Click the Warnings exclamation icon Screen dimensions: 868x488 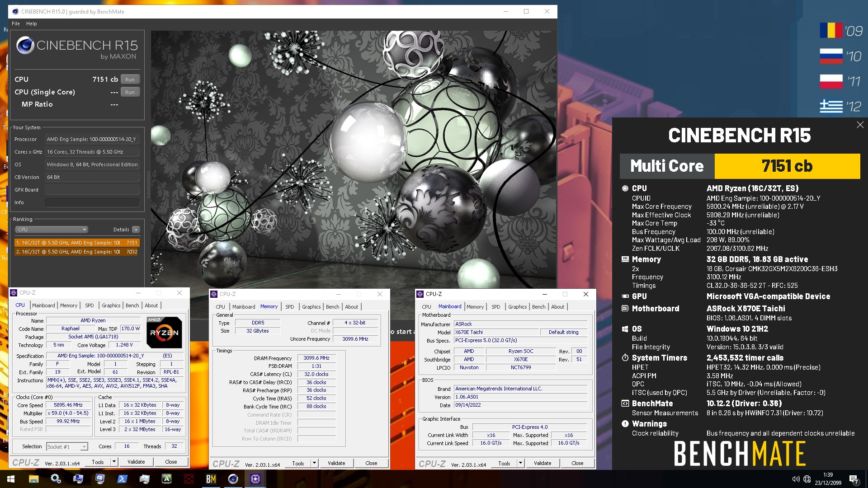pyautogui.click(x=625, y=424)
